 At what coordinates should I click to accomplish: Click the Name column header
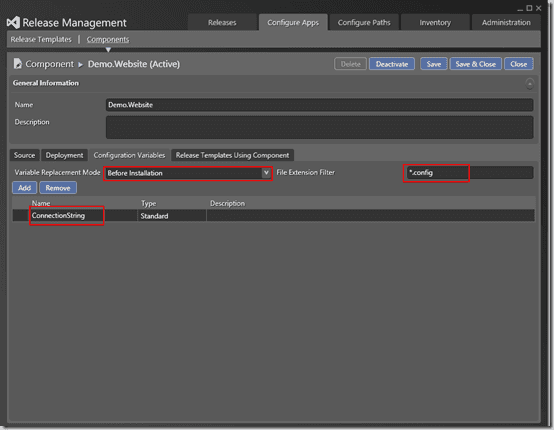click(x=41, y=204)
